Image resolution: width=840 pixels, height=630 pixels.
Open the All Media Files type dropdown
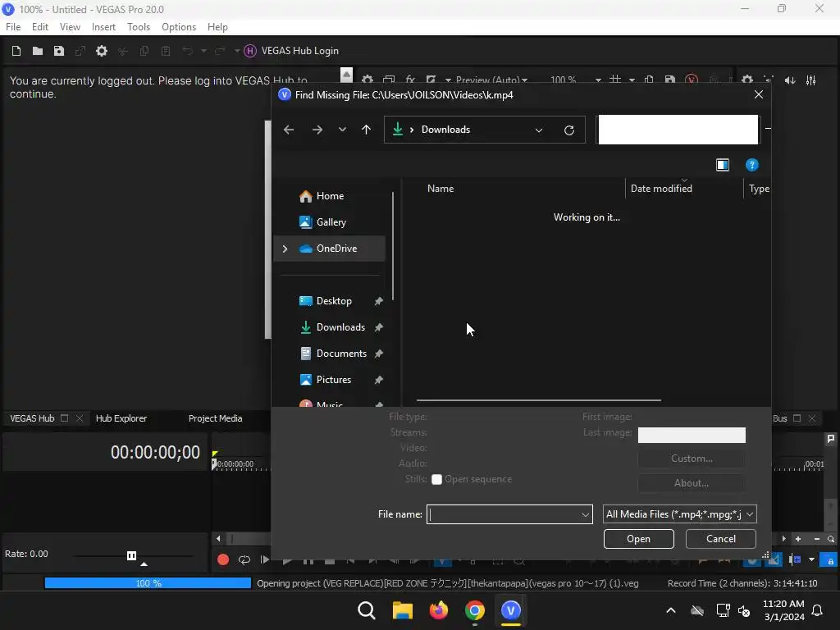[679, 514]
